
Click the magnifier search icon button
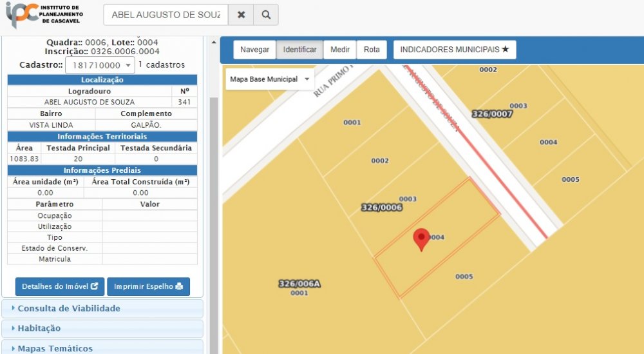click(265, 15)
